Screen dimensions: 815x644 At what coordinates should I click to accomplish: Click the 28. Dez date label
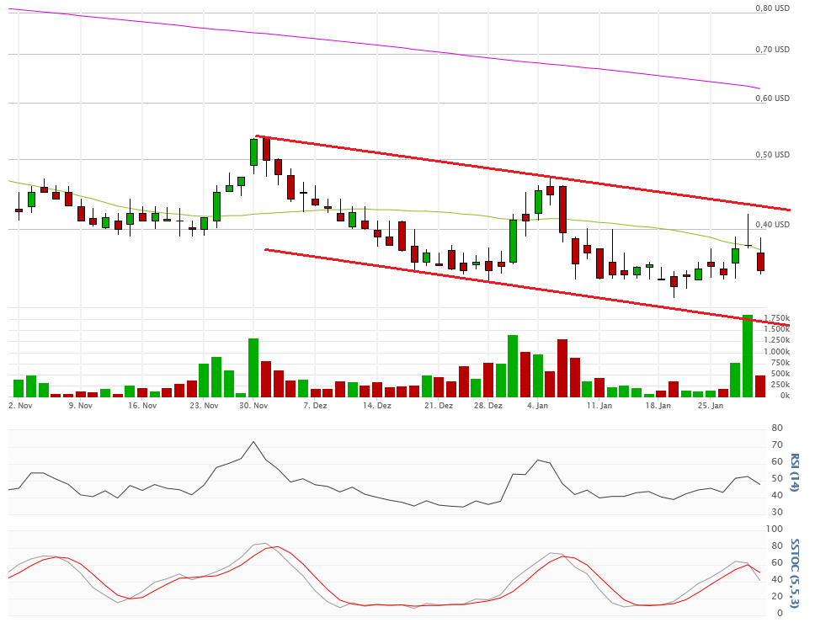pyautogui.click(x=488, y=406)
